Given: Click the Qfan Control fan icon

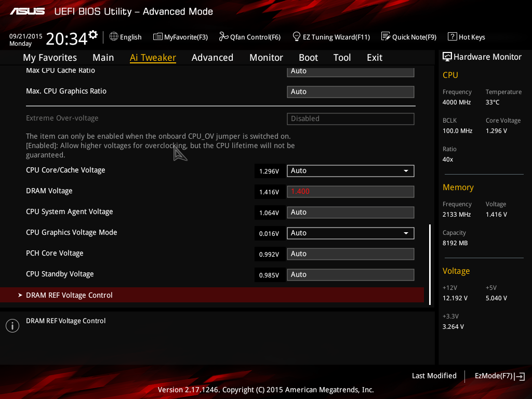Looking at the screenshot, I should (223, 37).
